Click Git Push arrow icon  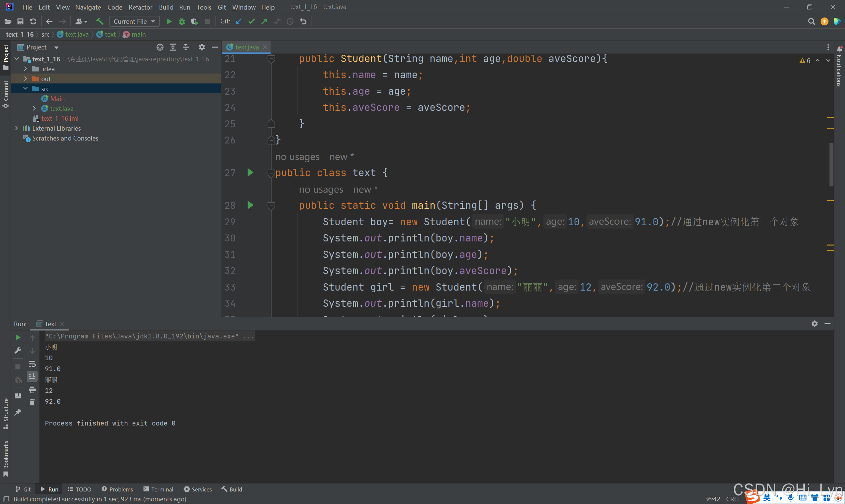264,21
